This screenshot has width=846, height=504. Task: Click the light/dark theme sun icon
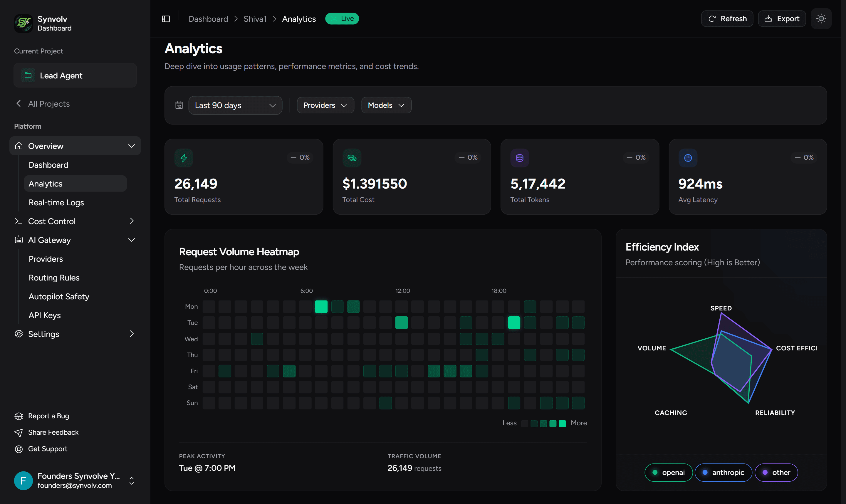[x=821, y=19]
